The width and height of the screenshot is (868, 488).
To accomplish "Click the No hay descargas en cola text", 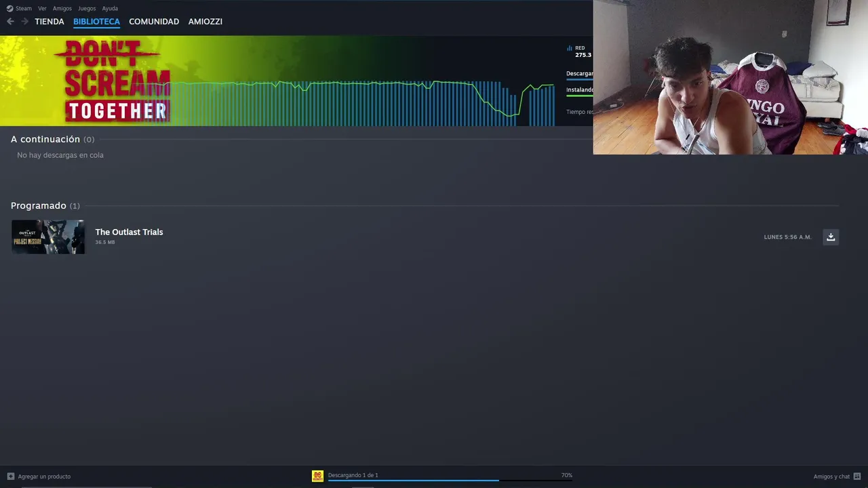I will click(60, 155).
